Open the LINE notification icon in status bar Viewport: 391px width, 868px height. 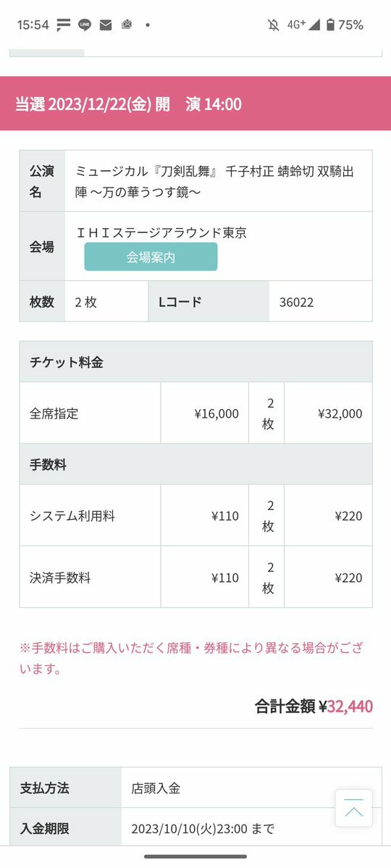85,25
